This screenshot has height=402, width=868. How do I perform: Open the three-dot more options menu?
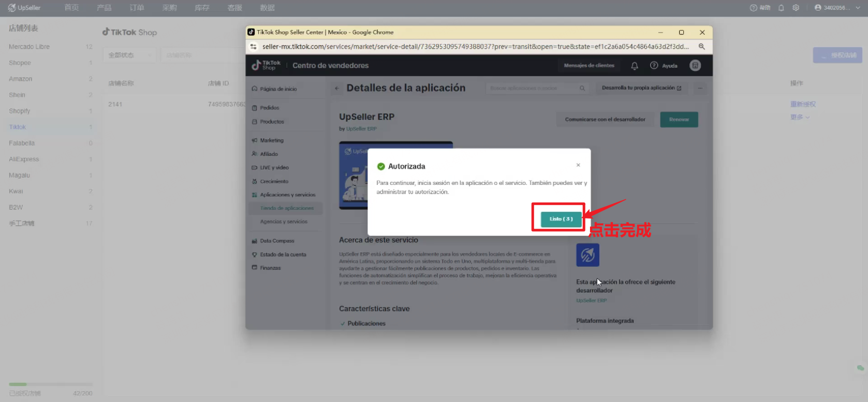pos(700,88)
